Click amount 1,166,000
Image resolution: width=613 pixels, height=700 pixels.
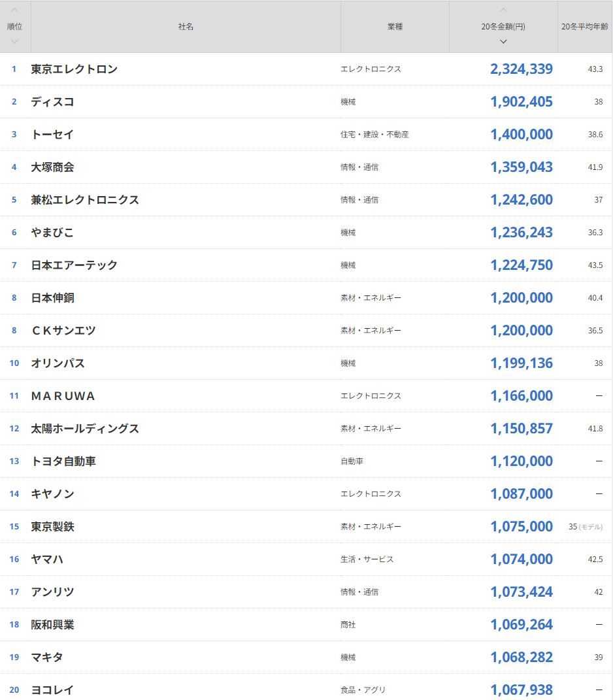522,396
